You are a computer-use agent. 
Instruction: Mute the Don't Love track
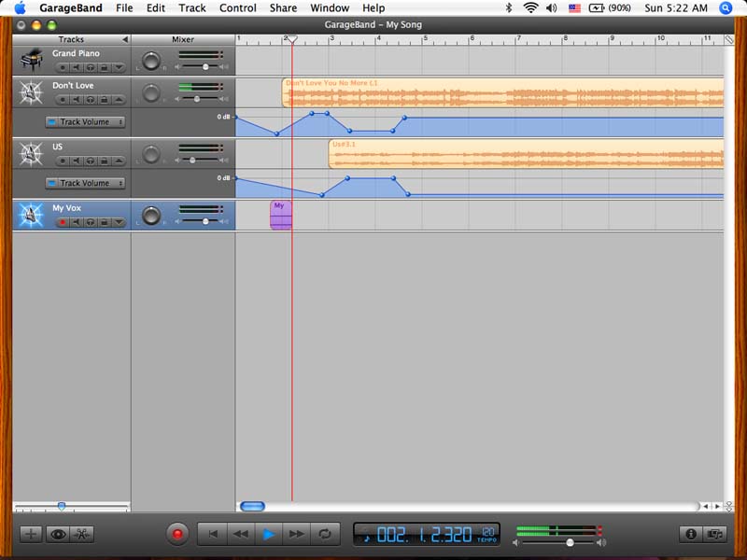(x=77, y=100)
